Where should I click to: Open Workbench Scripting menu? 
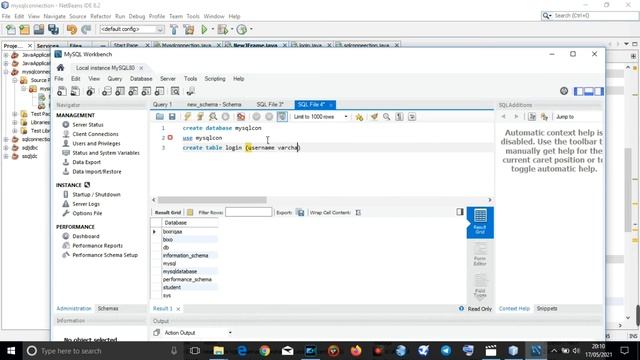(x=215, y=79)
